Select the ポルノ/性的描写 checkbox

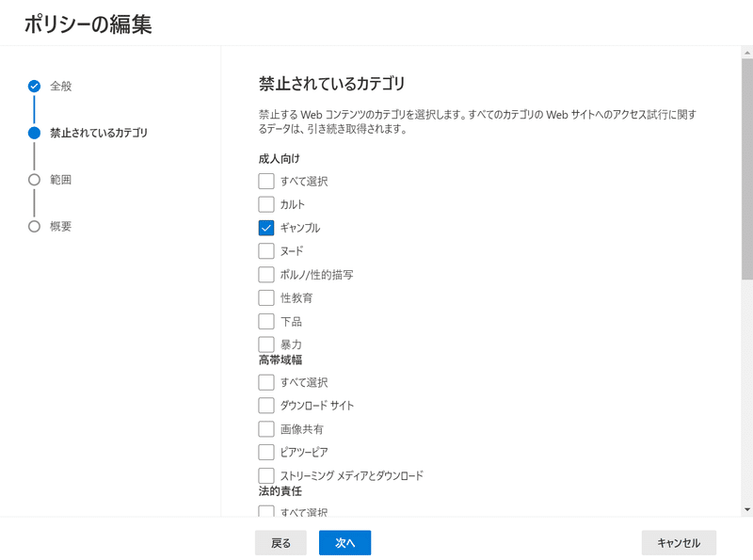coord(266,274)
